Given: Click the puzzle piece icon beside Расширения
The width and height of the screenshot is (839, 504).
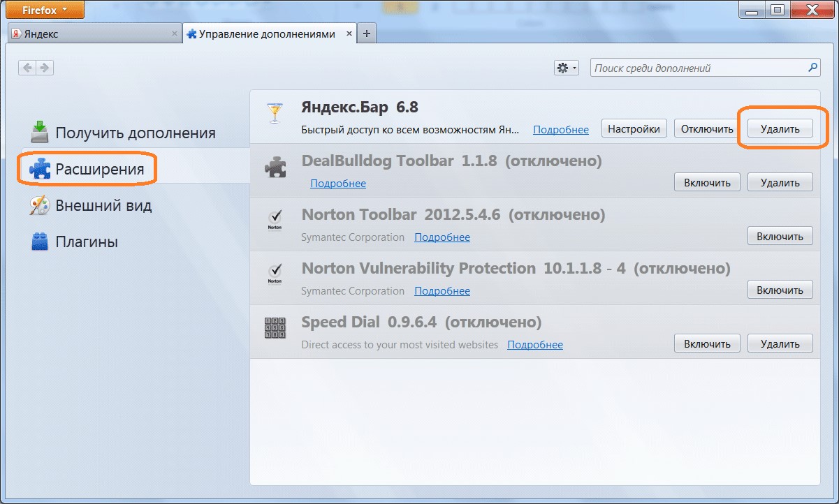Looking at the screenshot, I should [40, 169].
